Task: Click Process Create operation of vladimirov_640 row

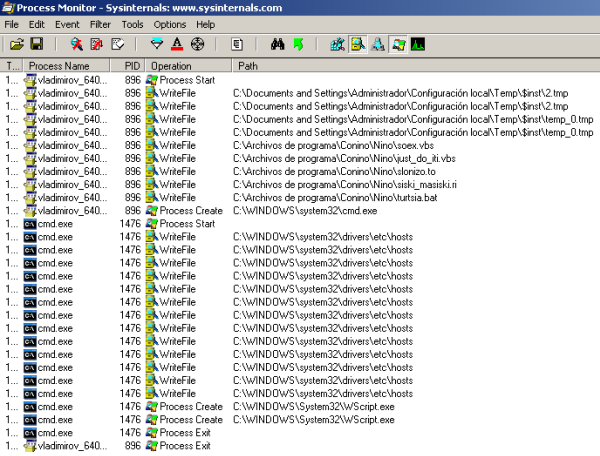Action: click(191, 210)
